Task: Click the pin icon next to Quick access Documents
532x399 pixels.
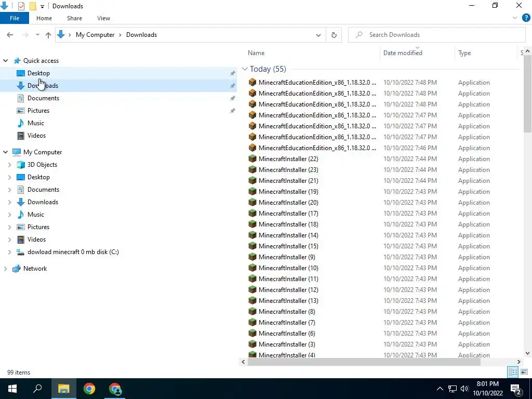Action: click(232, 98)
